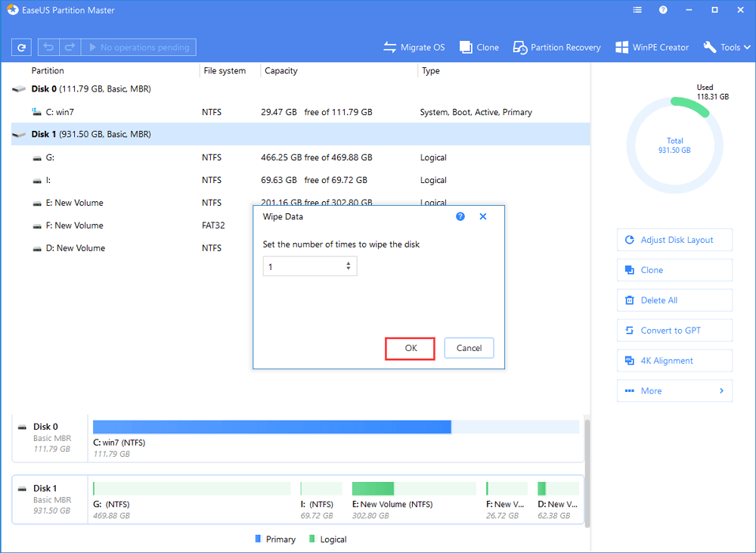Open the Clone tool from the top toolbar

pyautogui.click(x=479, y=47)
